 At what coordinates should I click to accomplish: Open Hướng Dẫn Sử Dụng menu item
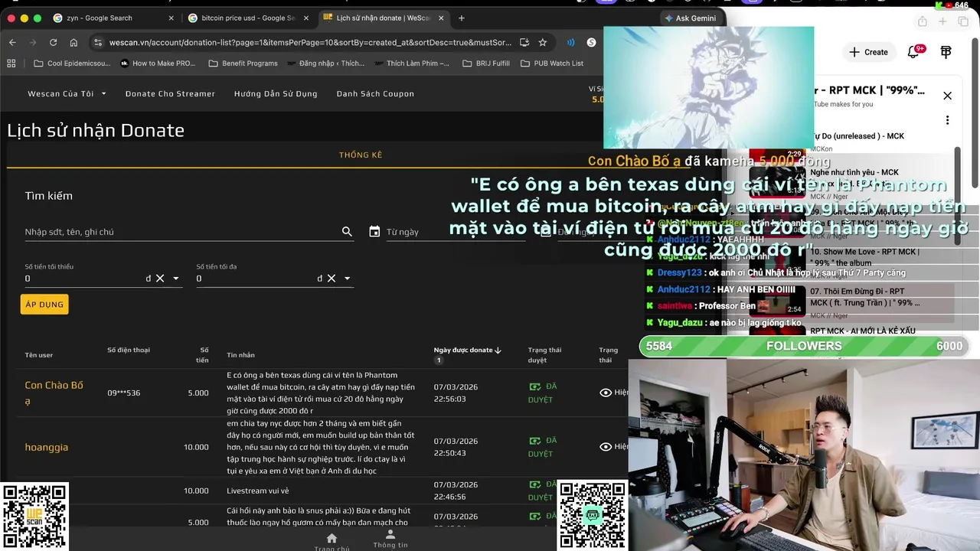(x=276, y=93)
